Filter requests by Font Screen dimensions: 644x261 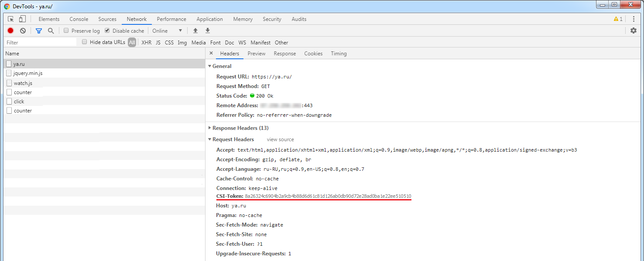(x=216, y=43)
